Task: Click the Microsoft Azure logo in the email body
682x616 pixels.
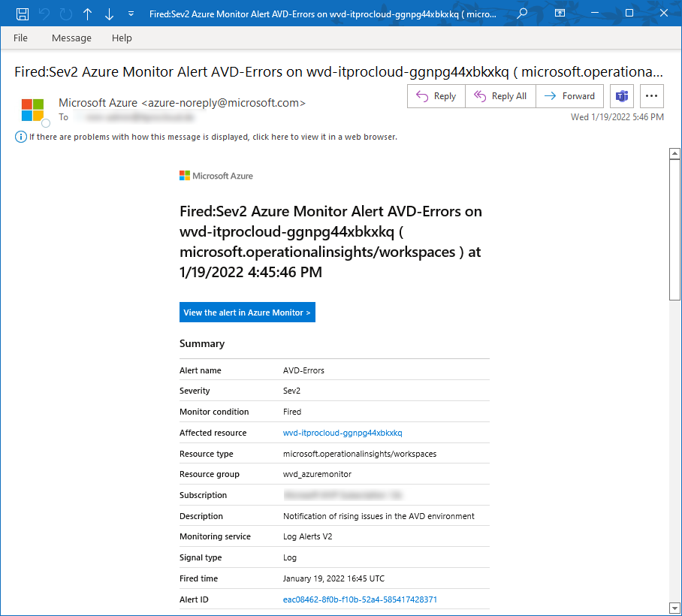Action: [x=216, y=176]
